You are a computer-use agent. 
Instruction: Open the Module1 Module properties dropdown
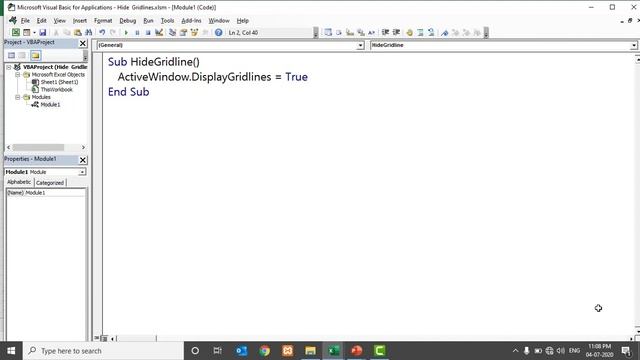[82, 172]
